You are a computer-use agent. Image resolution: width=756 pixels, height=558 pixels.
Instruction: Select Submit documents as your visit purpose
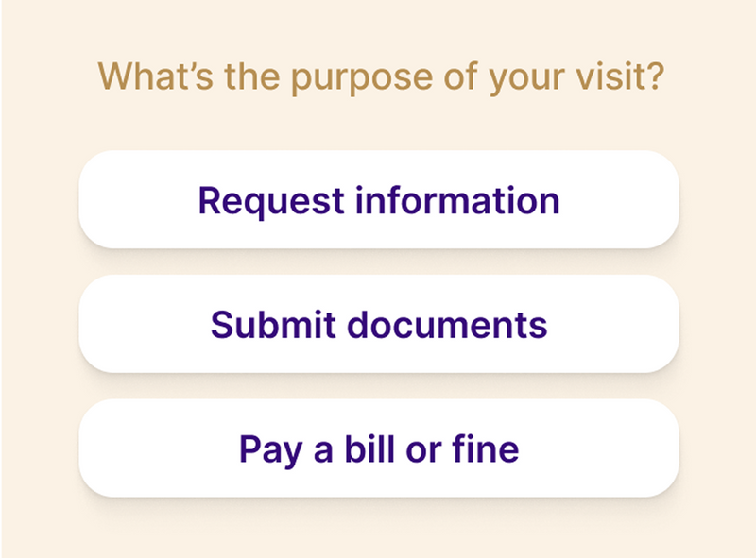[378, 325]
